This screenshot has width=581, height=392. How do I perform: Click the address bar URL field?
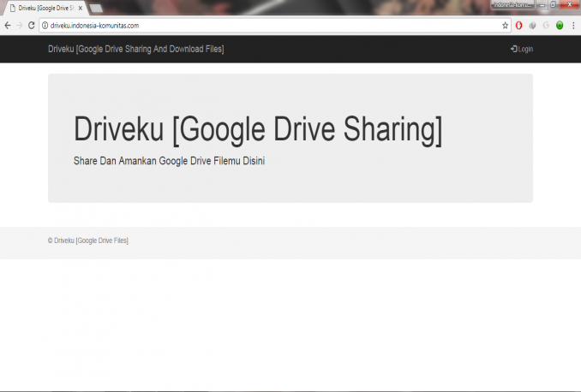[257, 26]
